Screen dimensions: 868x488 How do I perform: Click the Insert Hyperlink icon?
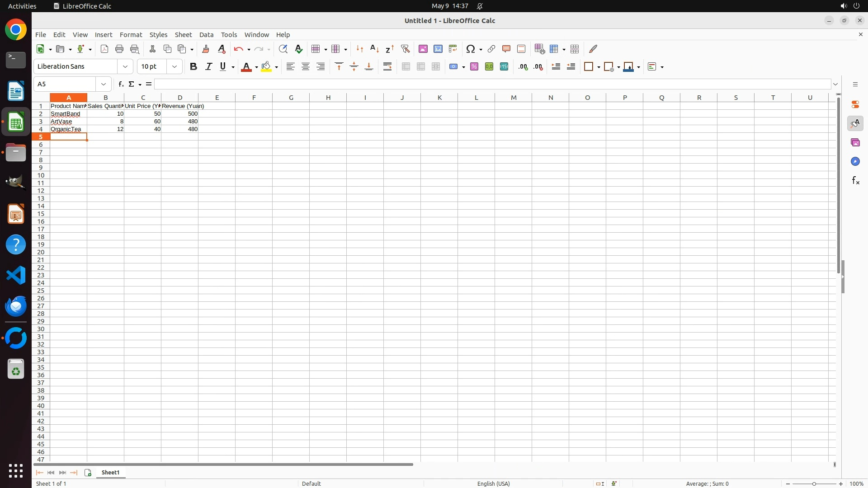tap(491, 49)
